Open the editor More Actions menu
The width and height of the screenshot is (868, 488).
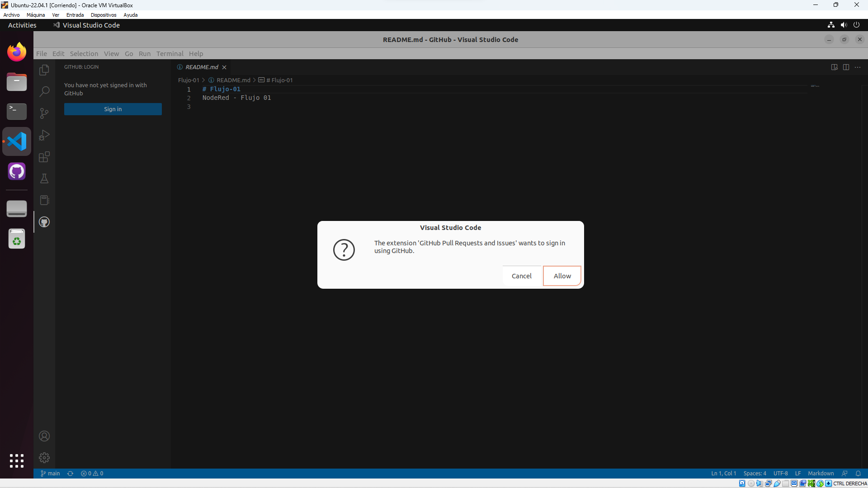click(858, 67)
